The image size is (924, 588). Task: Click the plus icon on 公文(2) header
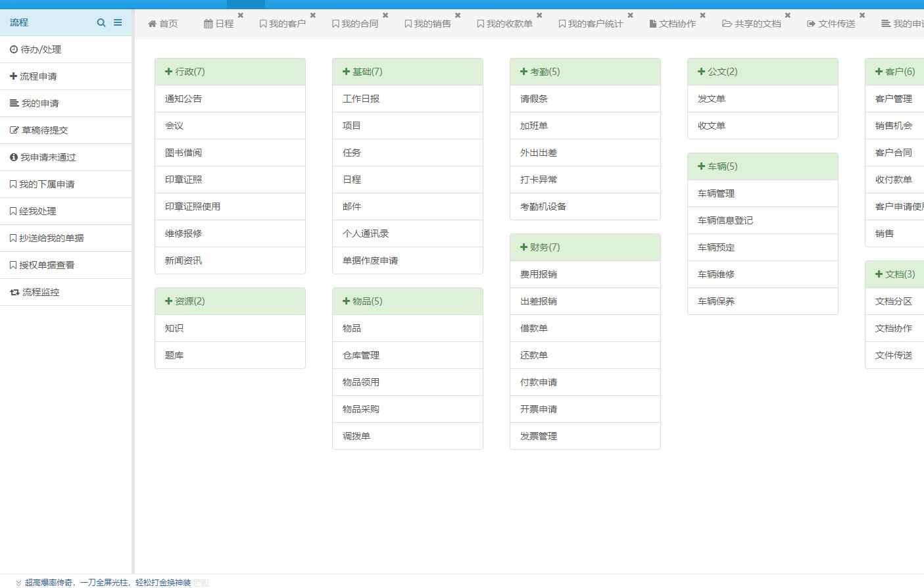(x=702, y=72)
